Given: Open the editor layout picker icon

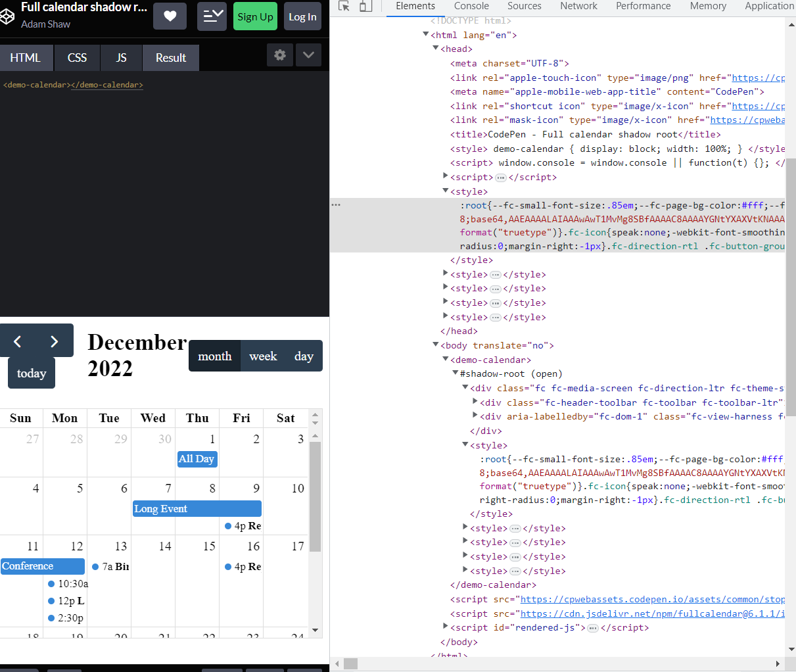Looking at the screenshot, I should click(212, 16).
